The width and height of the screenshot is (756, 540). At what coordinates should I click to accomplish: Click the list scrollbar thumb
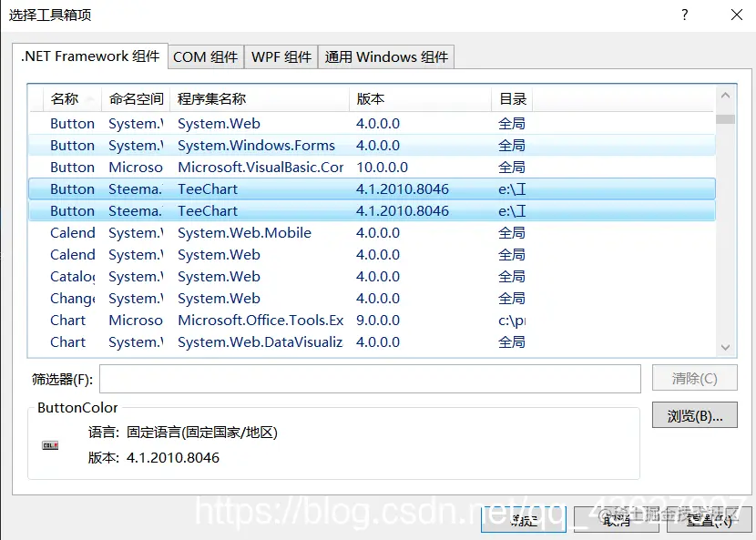pos(725,119)
